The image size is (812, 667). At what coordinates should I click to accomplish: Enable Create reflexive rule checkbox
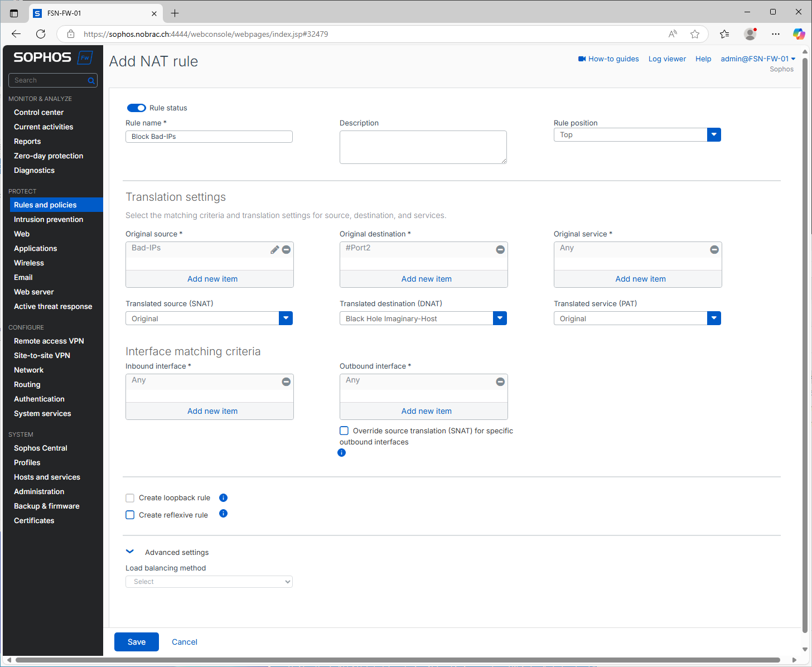130,515
